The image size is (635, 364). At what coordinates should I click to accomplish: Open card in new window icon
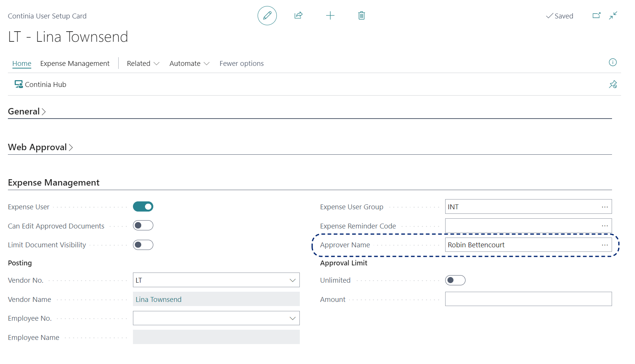coord(597,15)
